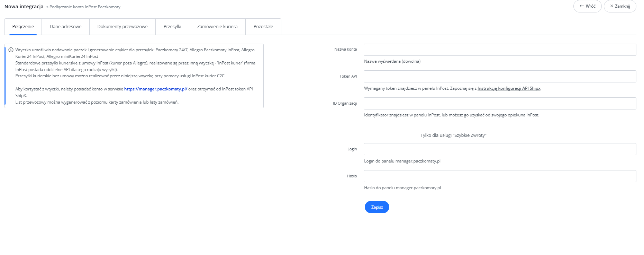Image resolution: width=644 pixels, height=255 pixels.
Task: Go to the Przesyłki tab
Action: 172,27
